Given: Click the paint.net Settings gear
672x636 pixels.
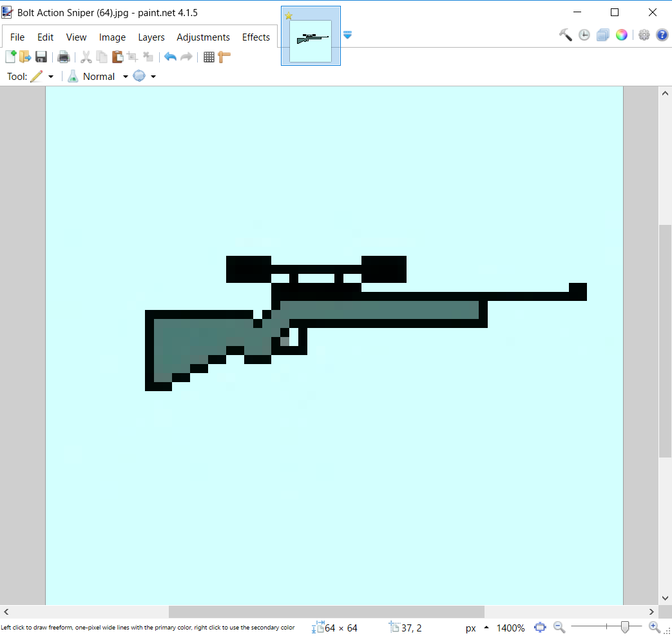Looking at the screenshot, I should point(644,35).
